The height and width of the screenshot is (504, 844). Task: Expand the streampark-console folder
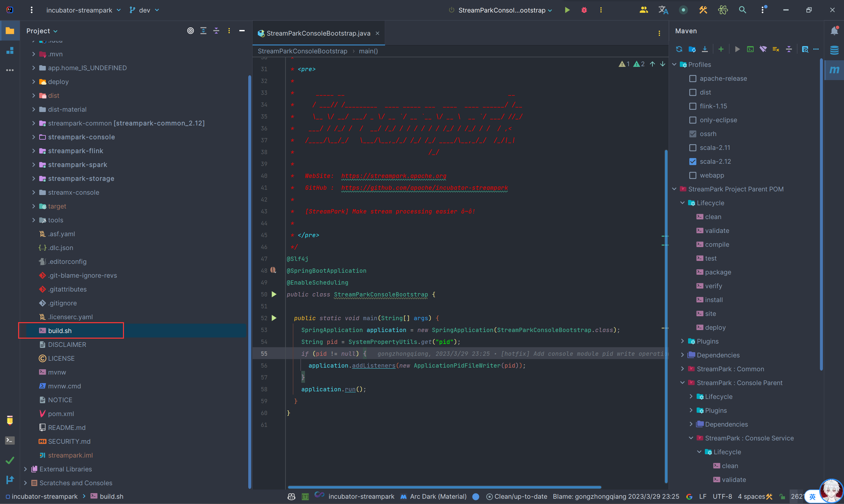click(34, 137)
